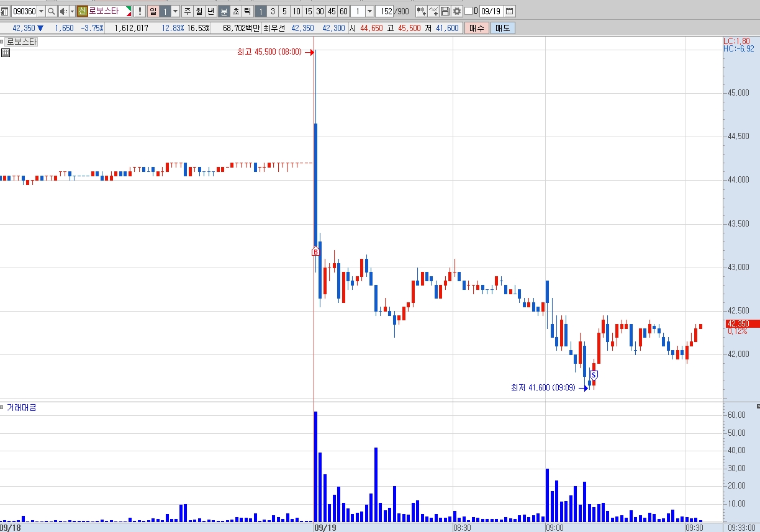Click the 거래대금 volume panel label
The height and width of the screenshot is (532, 760).
[x=21, y=408]
